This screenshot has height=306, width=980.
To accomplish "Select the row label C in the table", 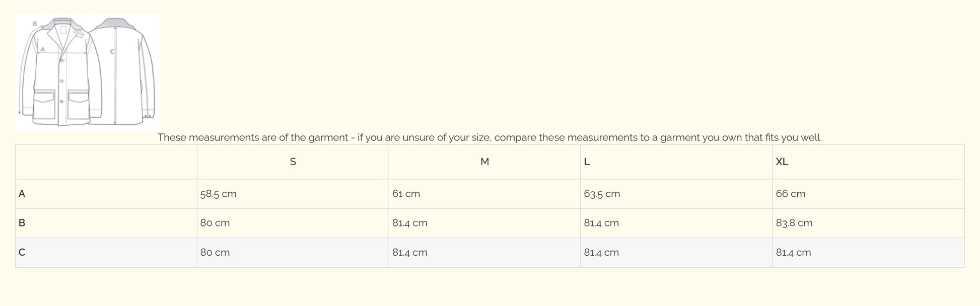I will (22, 252).
